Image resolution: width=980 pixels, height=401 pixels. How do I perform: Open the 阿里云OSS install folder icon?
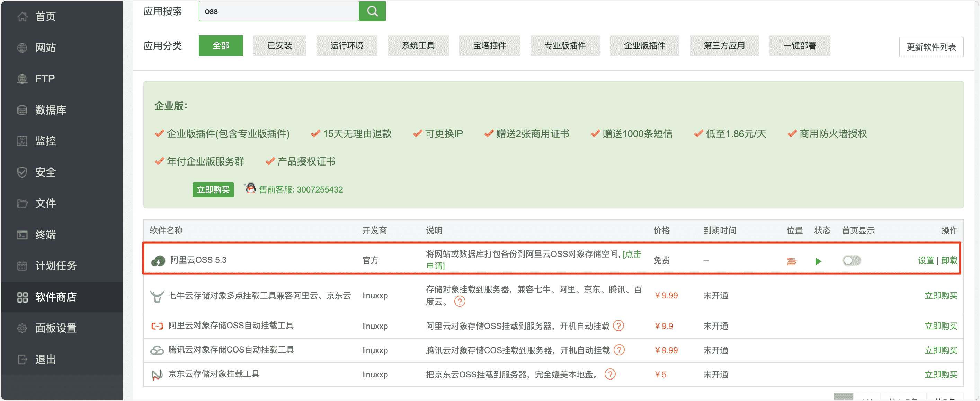[x=791, y=261]
